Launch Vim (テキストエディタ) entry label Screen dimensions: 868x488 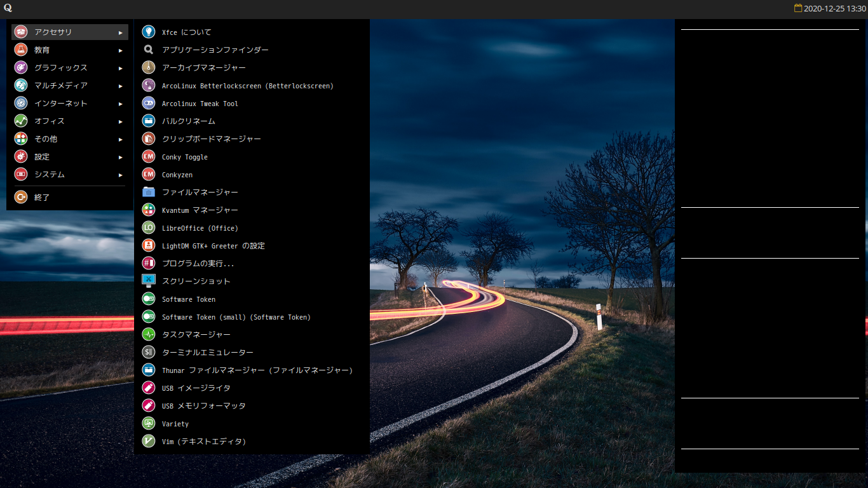204,442
